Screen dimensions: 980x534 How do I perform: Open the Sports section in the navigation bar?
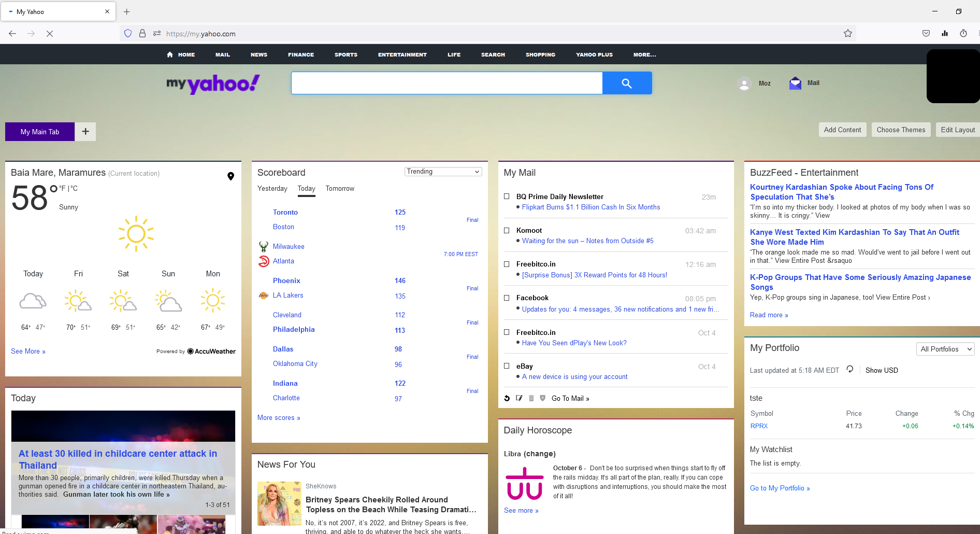345,54
